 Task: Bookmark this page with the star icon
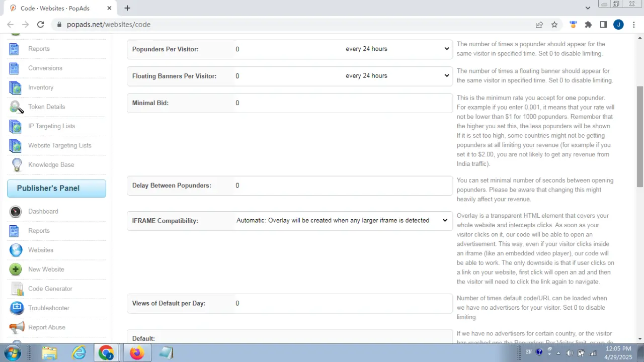click(x=554, y=24)
